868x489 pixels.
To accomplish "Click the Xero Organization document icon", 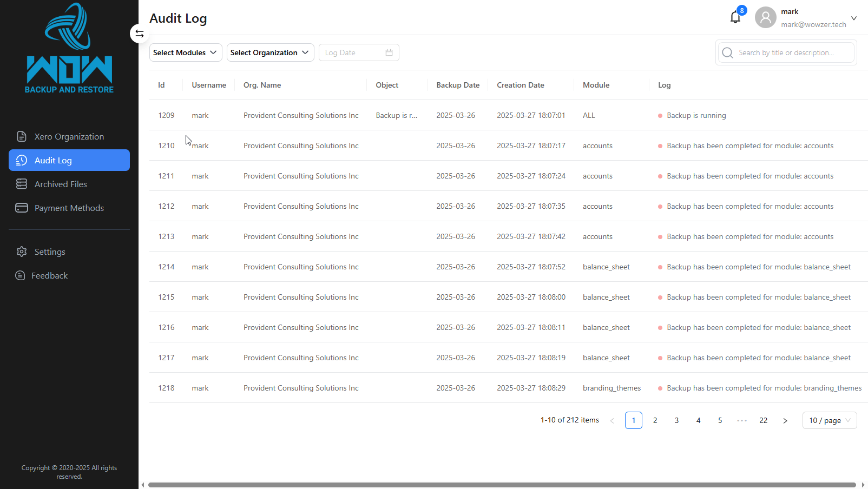I will click(x=22, y=136).
